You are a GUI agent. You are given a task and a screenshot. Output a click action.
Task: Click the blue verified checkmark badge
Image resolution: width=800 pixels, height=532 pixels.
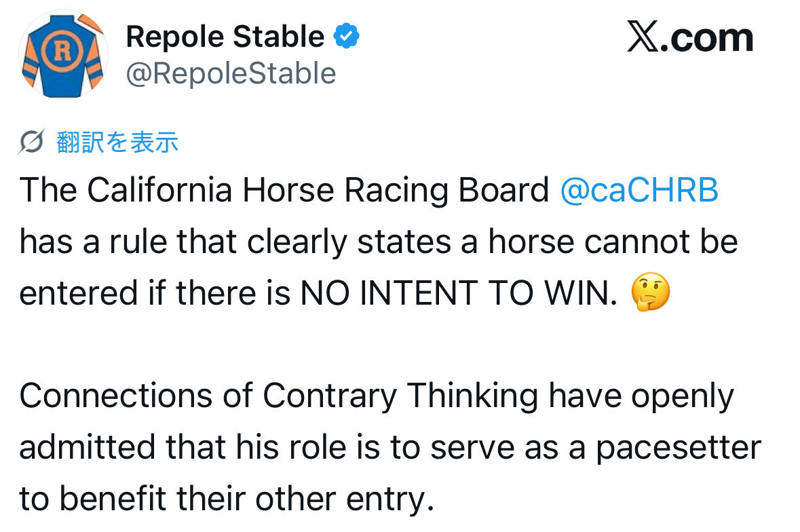tap(347, 37)
